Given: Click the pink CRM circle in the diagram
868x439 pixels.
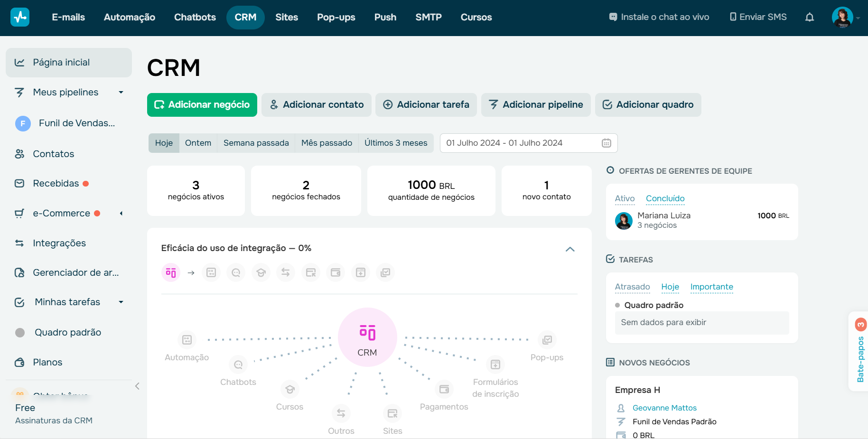Looking at the screenshot, I should 367,337.
